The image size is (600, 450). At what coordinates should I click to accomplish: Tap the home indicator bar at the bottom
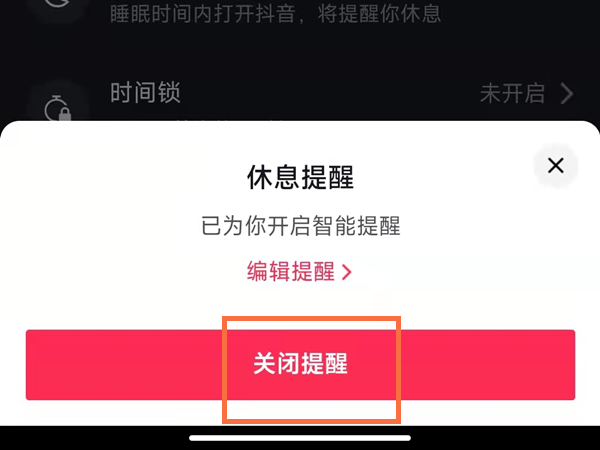pyautogui.click(x=300, y=438)
